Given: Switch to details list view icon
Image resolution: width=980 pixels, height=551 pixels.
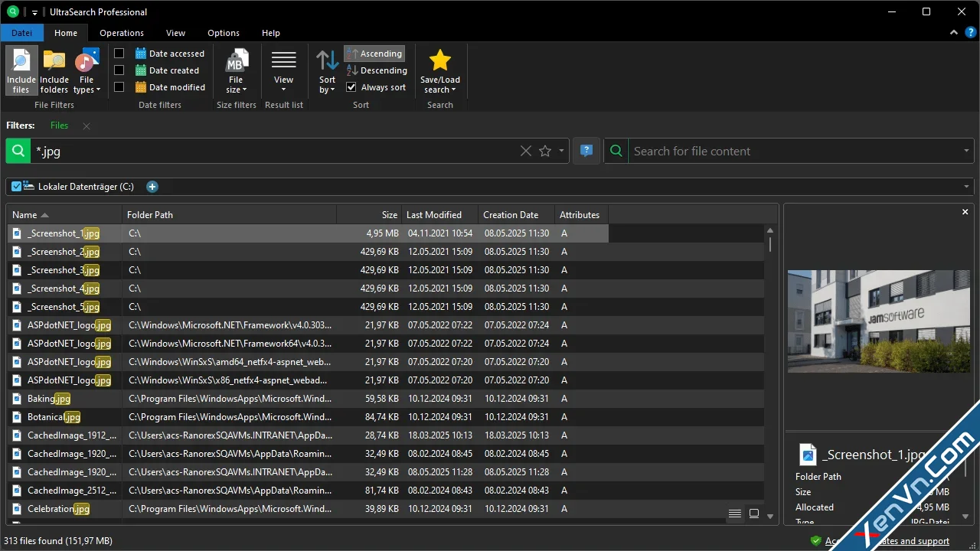Looking at the screenshot, I should coord(735,514).
